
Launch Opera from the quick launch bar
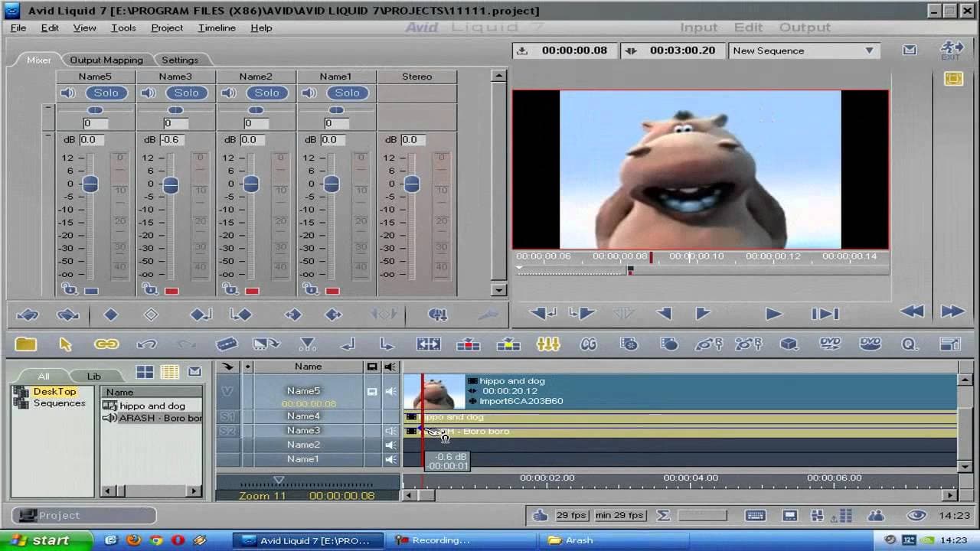tap(178, 540)
